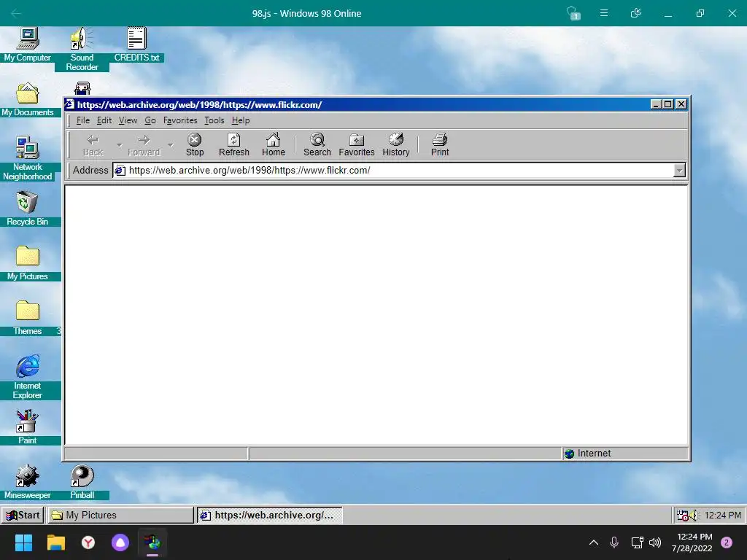Open the notification center badge
Screen dimensions: 747x560
coord(727,542)
